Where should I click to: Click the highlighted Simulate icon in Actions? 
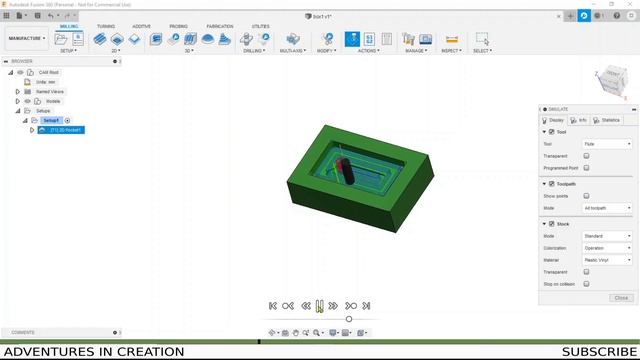pyautogui.click(x=352, y=39)
